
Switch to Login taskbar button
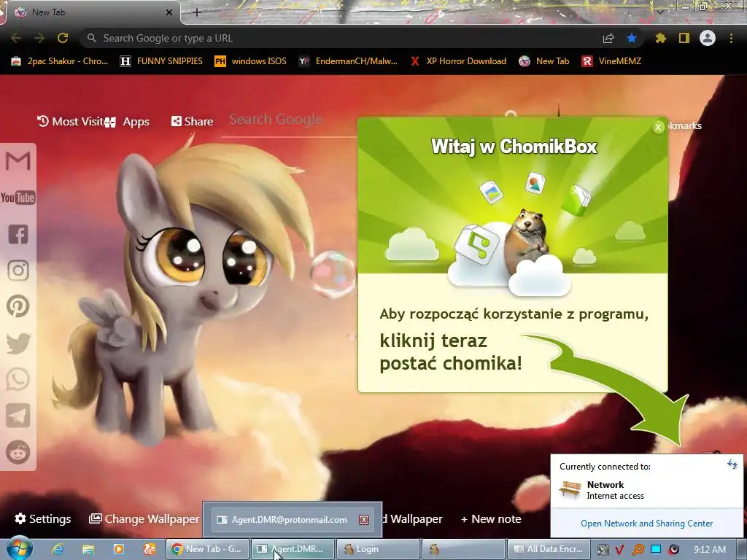[x=378, y=549]
